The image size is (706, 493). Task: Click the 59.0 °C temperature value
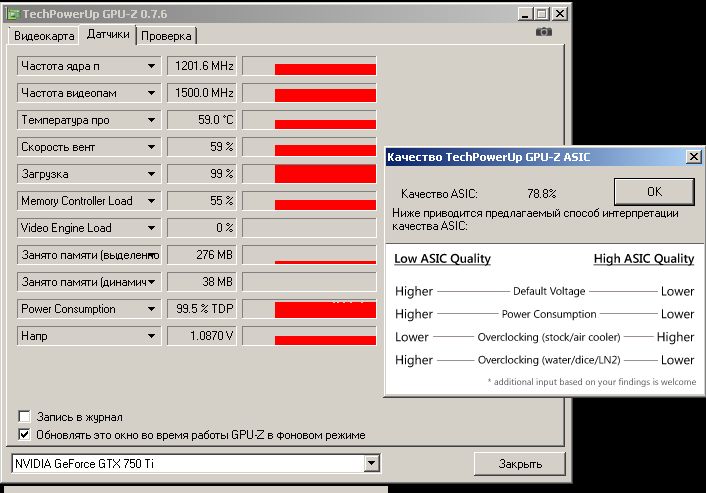click(x=202, y=120)
